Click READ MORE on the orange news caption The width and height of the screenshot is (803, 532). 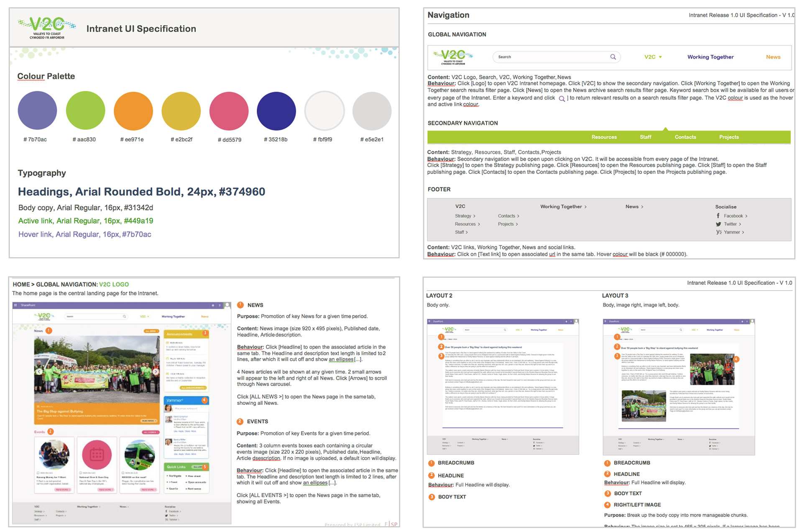(148, 420)
